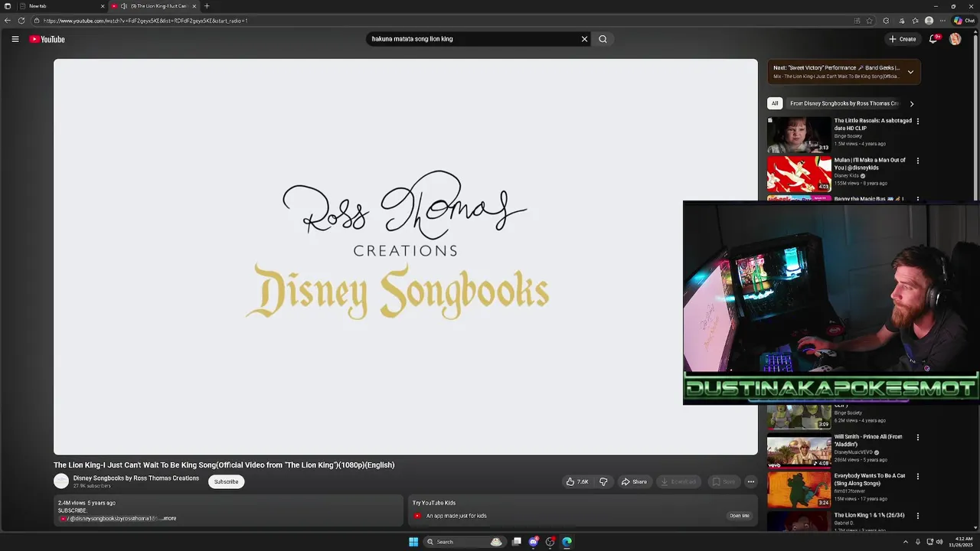Click the YouTube search magnifier button
The image size is (980, 551).
click(603, 39)
